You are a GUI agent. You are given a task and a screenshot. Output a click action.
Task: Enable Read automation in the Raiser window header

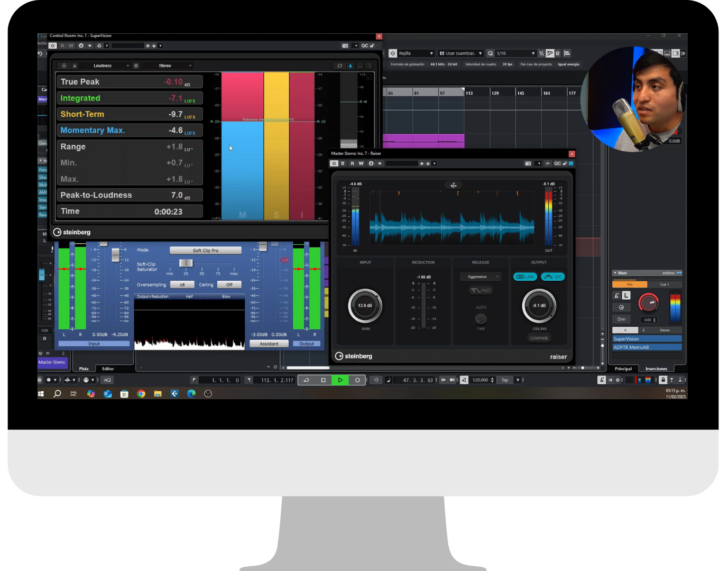353,163
